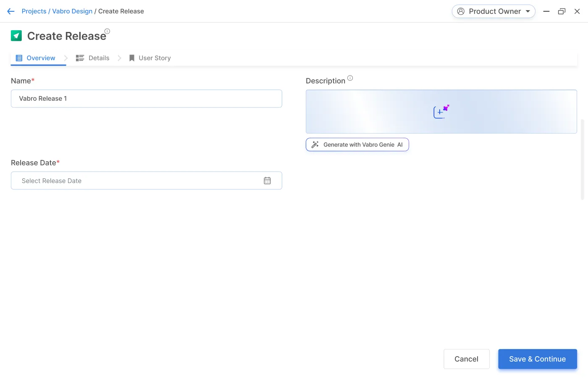
Task: Click the Cancel button
Action: point(466,359)
